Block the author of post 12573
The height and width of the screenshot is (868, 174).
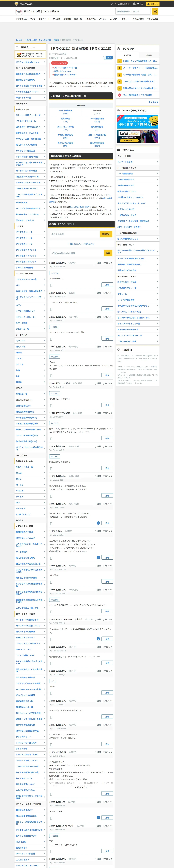point(107,317)
